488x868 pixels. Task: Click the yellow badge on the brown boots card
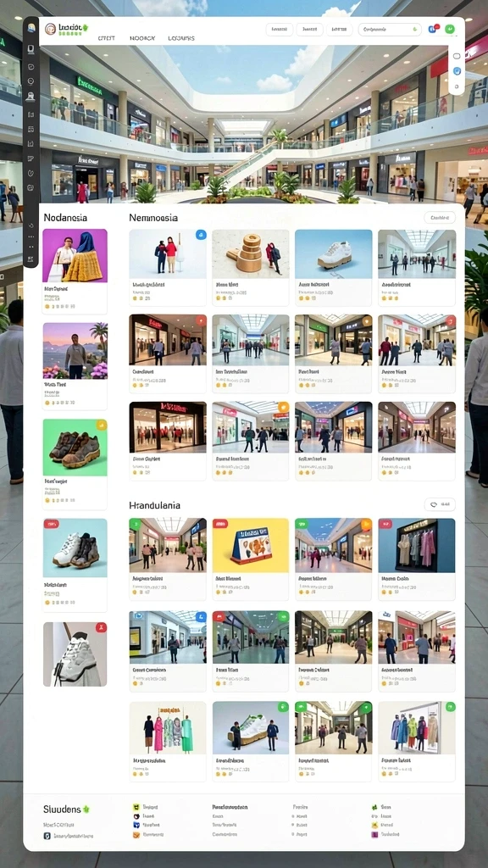click(102, 425)
